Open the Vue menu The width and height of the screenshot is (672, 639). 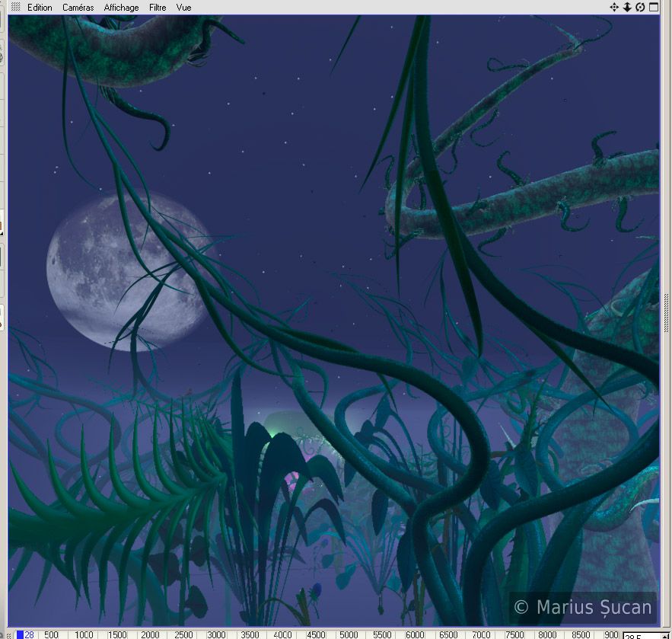183,8
